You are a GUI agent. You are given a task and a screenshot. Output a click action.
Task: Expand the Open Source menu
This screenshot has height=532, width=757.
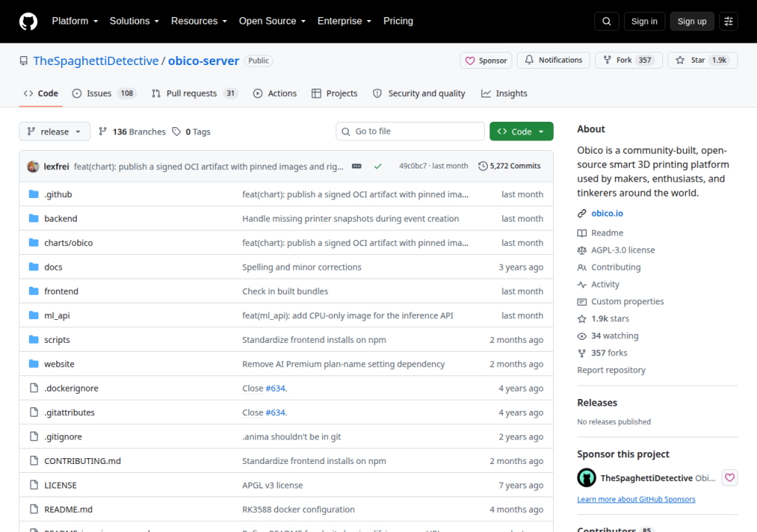272,21
